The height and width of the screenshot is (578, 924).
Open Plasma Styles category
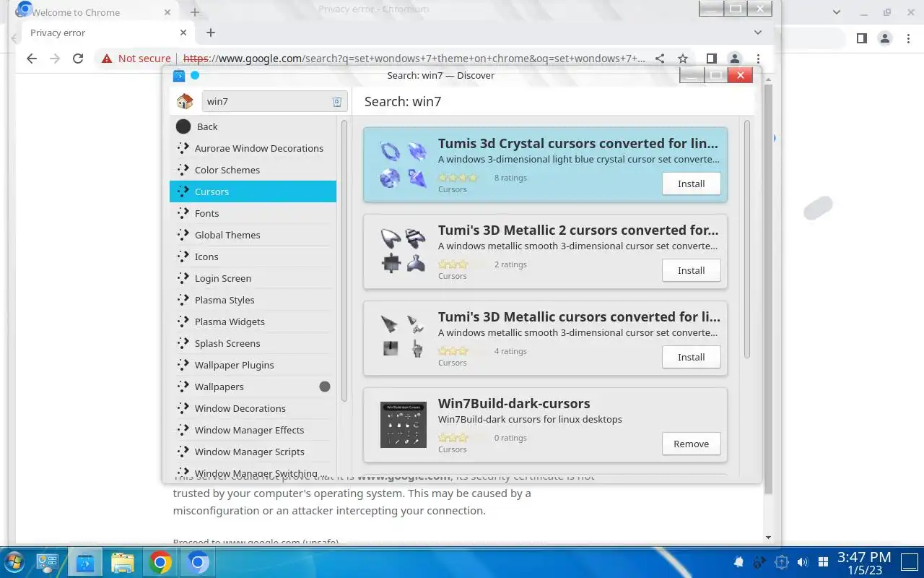[x=253, y=300]
